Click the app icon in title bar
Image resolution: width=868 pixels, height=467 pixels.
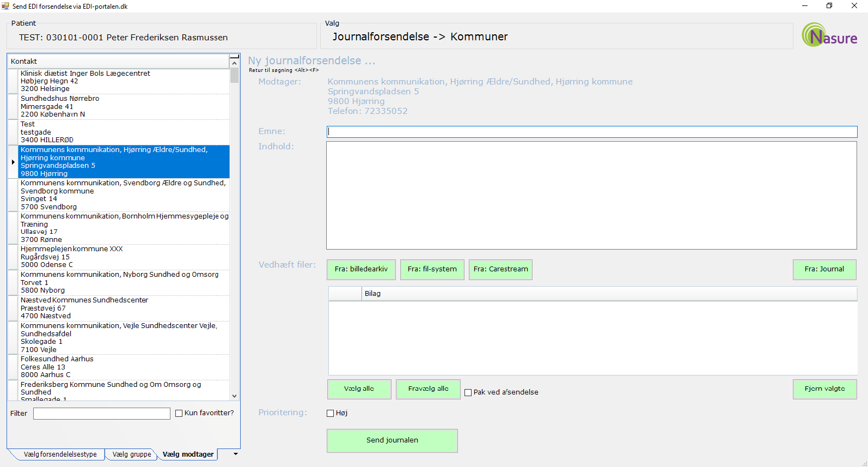pyautogui.click(x=5, y=6)
